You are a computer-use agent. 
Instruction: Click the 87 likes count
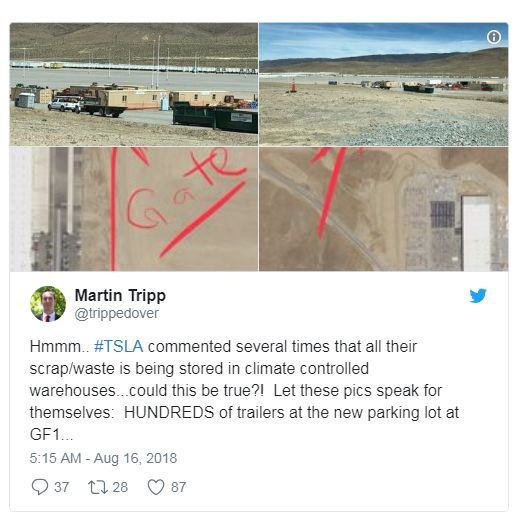(x=178, y=487)
